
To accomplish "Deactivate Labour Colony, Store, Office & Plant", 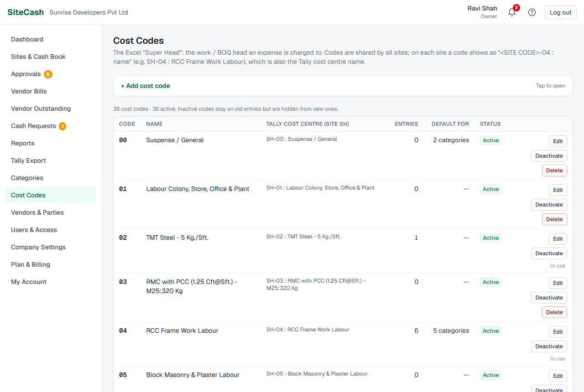I will click(x=549, y=205).
